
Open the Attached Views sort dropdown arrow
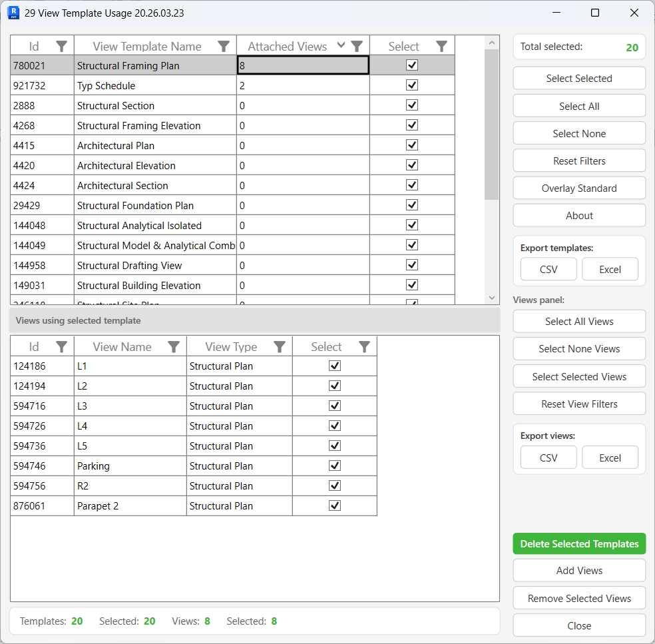(341, 45)
